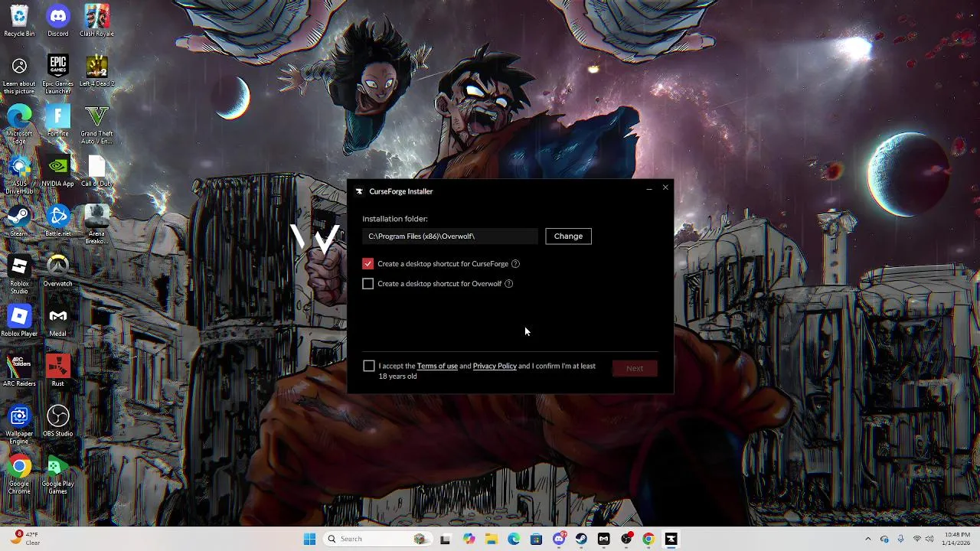Select the Overwatch desktop icon
Image resolution: width=980 pixels, height=551 pixels.
58,272
